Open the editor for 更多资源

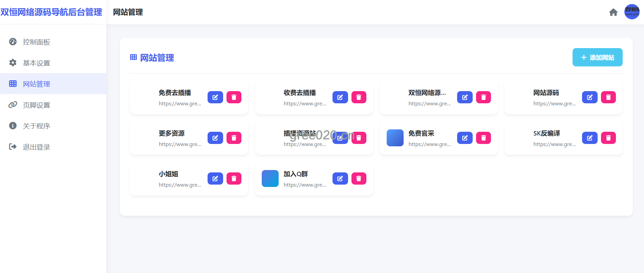[215, 138]
